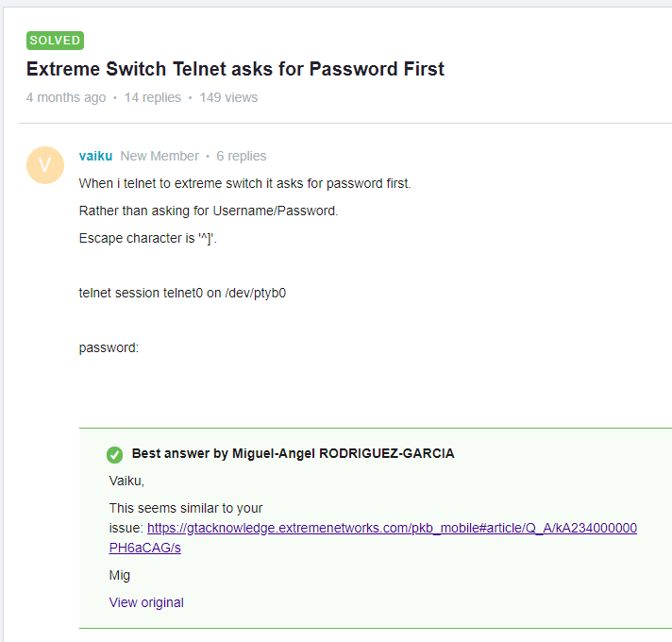Viewport: 672px width, 642px height.
Task: Click the PH6aCAG/s link continuation
Action: 144,548
